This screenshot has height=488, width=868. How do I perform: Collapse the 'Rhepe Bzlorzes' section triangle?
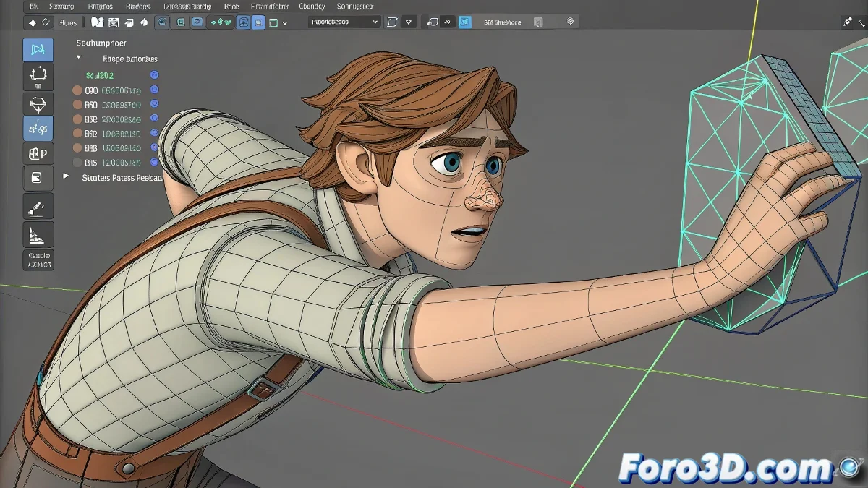click(x=79, y=56)
